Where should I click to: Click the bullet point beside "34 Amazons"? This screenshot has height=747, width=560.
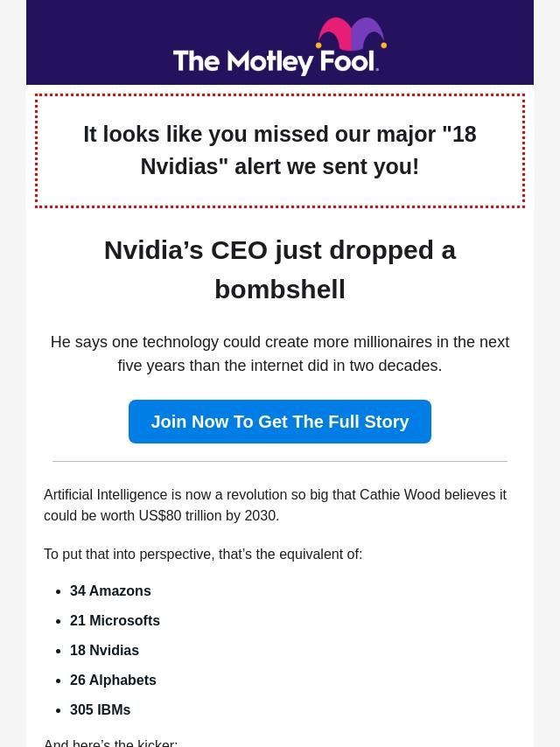(58, 591)
